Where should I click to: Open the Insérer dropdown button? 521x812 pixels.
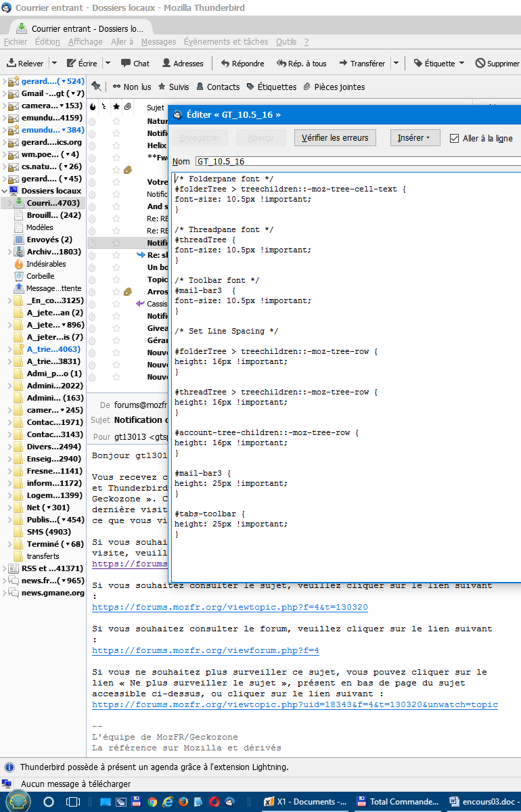[x=415, y=137]
